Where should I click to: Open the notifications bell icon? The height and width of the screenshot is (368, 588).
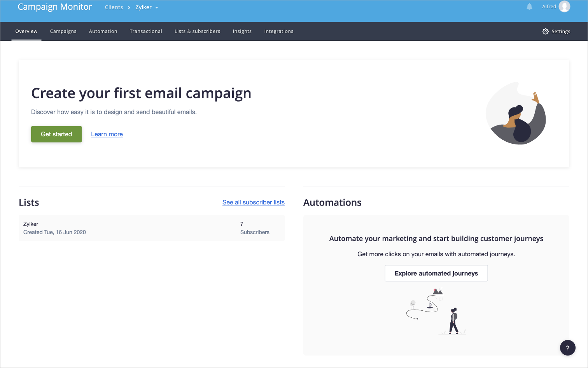pos(529,7)
